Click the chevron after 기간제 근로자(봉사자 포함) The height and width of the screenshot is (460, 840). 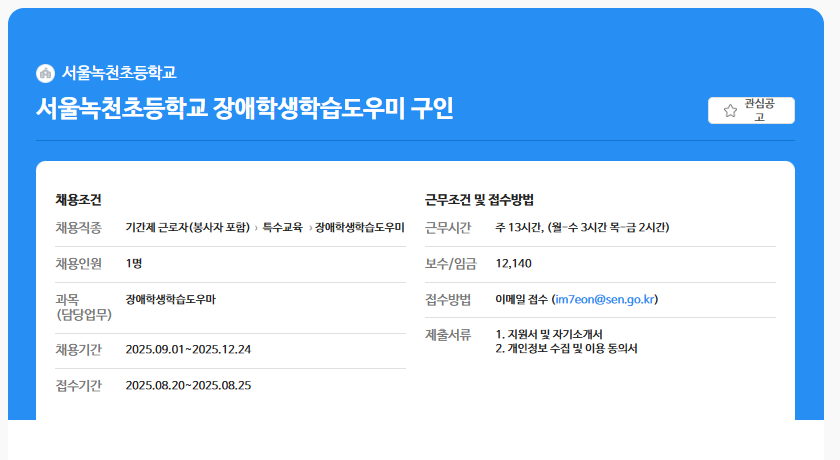(x=256, y=228)
